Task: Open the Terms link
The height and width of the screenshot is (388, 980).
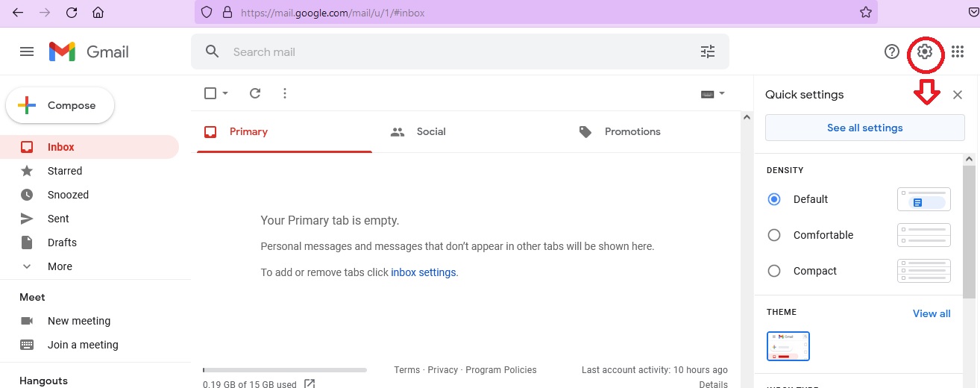Action: (x=407, y=369)
